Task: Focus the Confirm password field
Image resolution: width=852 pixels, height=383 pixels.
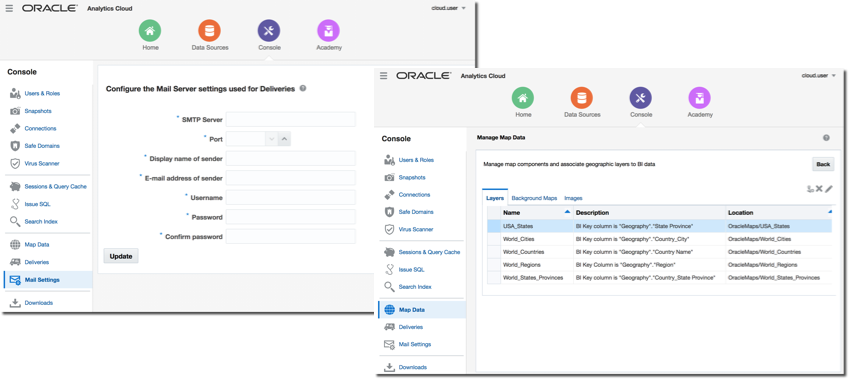Action: (x=291, y=236)
